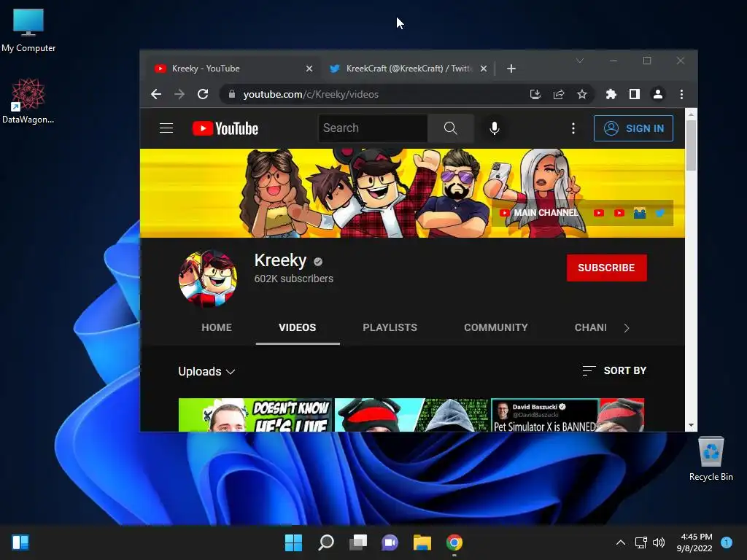
Task: Switch to the Kreeky - YouTube tab
Action: (233, 69)
